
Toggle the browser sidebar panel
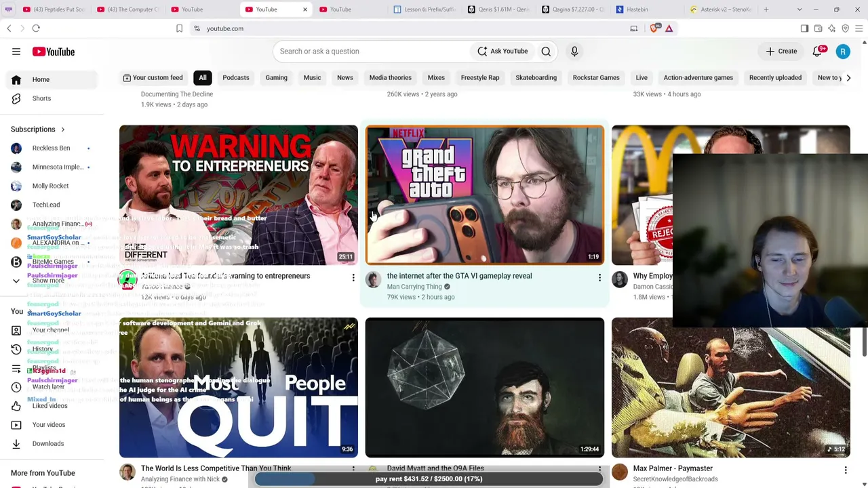pyautogui.click(x=804, y=28)
